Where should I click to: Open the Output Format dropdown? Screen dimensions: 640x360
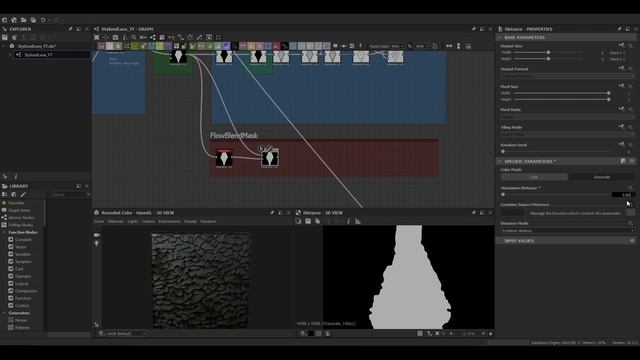(x=567, y=76)
